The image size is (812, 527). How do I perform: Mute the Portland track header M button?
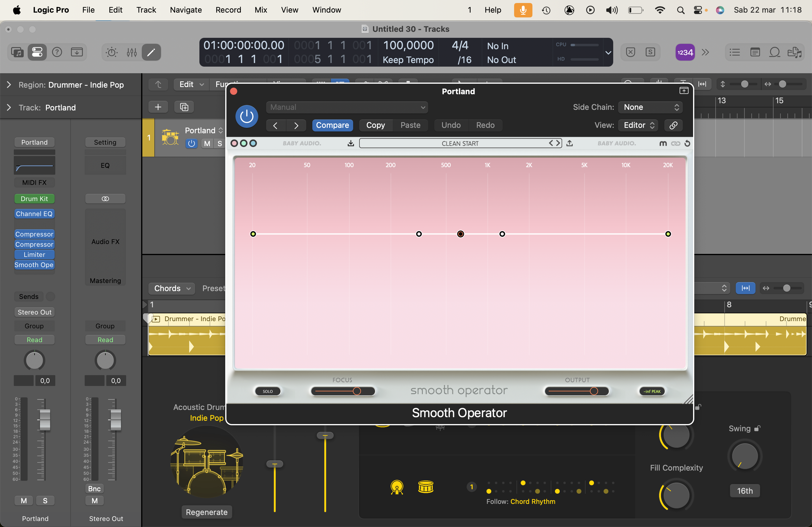207,143
